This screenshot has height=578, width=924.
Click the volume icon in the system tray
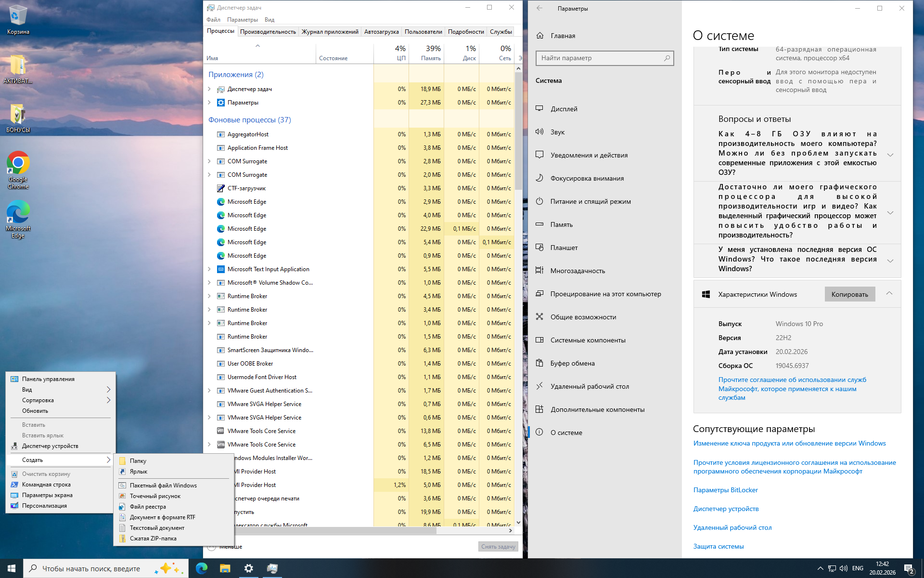[x=843, y=568]
